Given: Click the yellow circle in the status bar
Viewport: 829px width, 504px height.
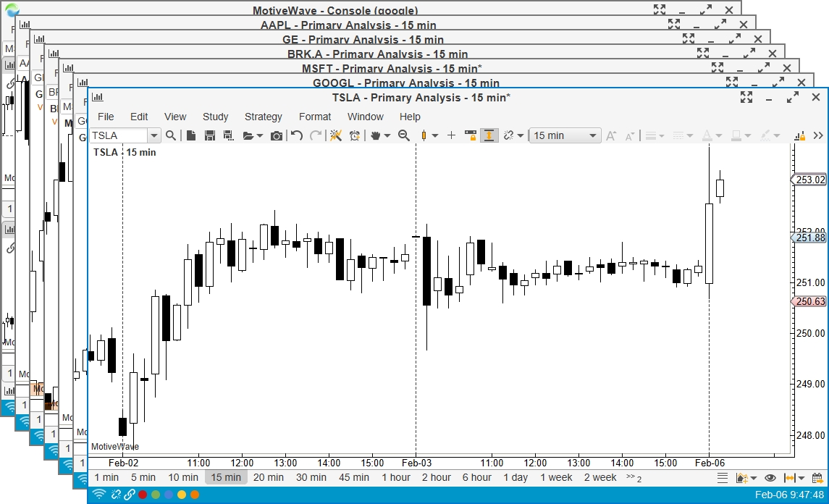Looking at the screenshot, I should tap(181, 495).
